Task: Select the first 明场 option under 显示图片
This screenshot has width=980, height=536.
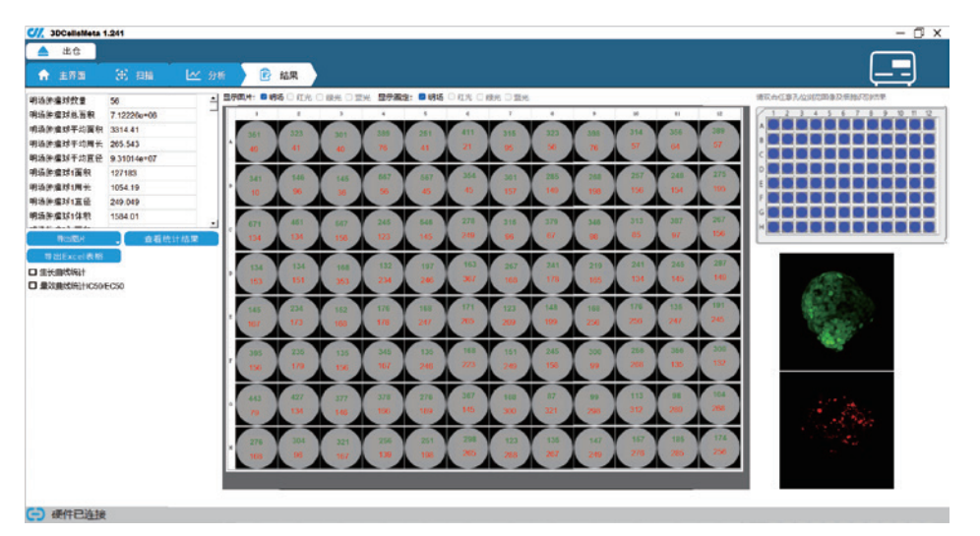Action: tap(265, 97)
